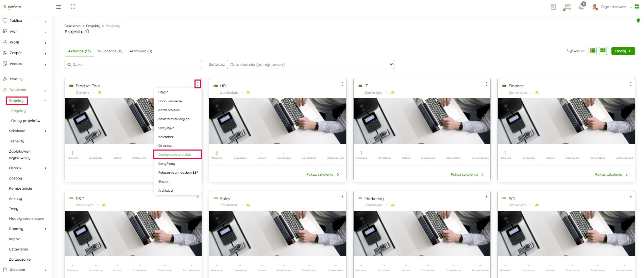Switch to grid view style
Screen dimensions: 644x278
[603, 51]
